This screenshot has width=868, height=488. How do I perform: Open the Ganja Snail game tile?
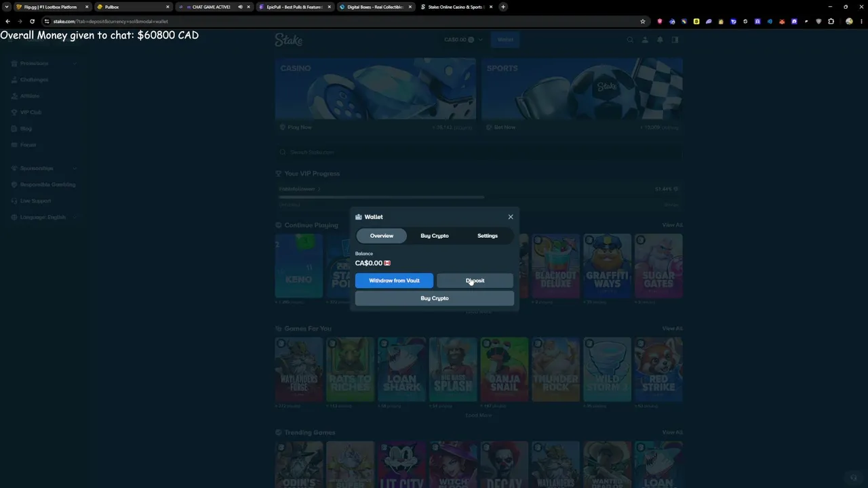505,369
